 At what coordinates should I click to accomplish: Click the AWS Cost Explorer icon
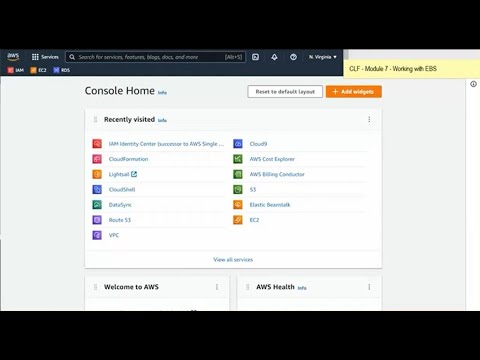[x=238, y=159]
